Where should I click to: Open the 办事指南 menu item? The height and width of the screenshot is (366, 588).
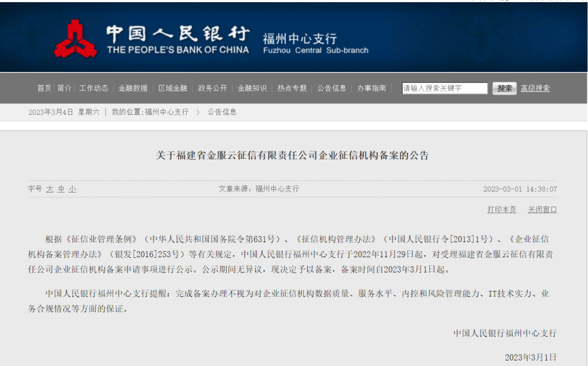tap(372, 89)
